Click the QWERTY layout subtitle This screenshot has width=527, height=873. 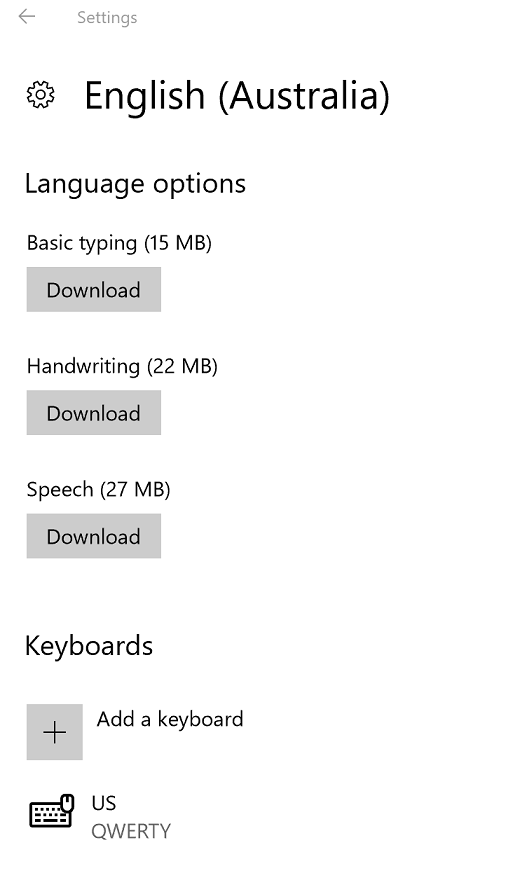point(131,831)
